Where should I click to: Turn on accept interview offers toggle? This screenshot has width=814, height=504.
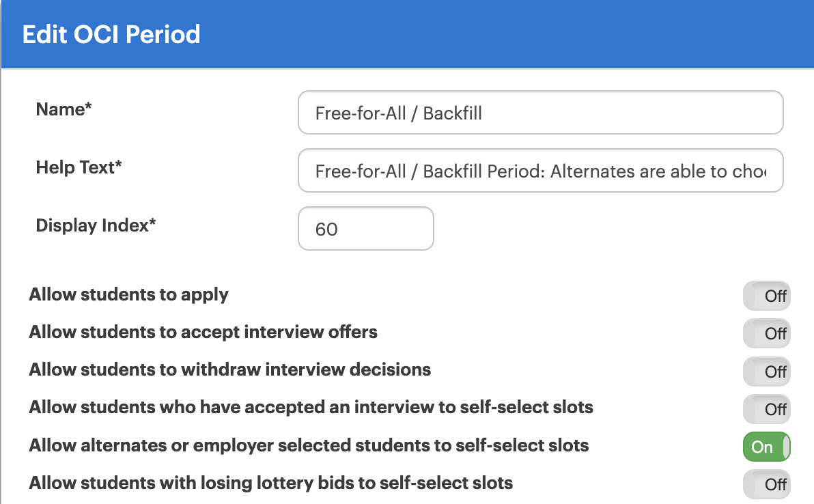pos(766,334)
